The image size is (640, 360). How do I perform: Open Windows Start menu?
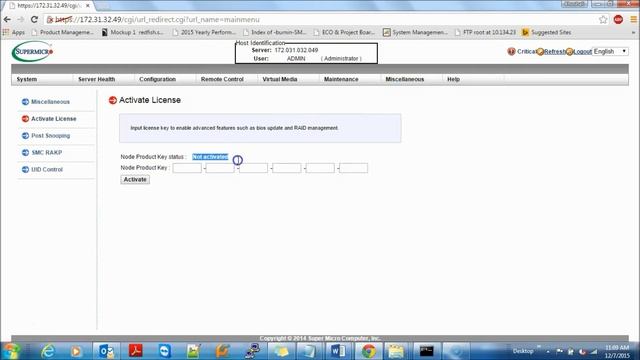11,351
